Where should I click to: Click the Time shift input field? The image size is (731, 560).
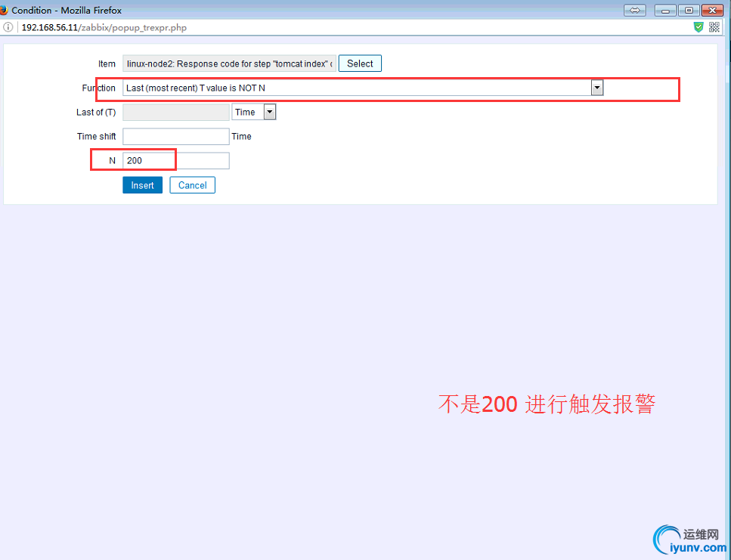[x=175, y=137]
